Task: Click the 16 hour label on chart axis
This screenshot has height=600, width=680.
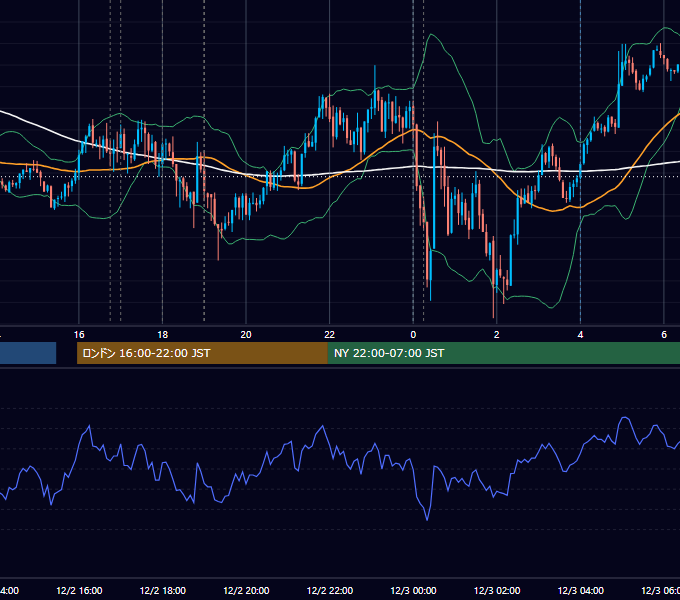Action: [79, 335]
